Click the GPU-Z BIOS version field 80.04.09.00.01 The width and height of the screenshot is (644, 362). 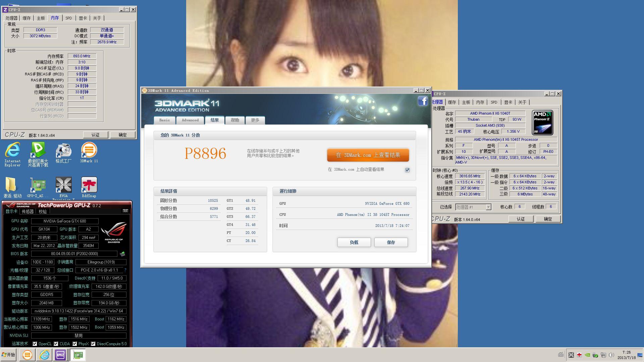(74, 254)
